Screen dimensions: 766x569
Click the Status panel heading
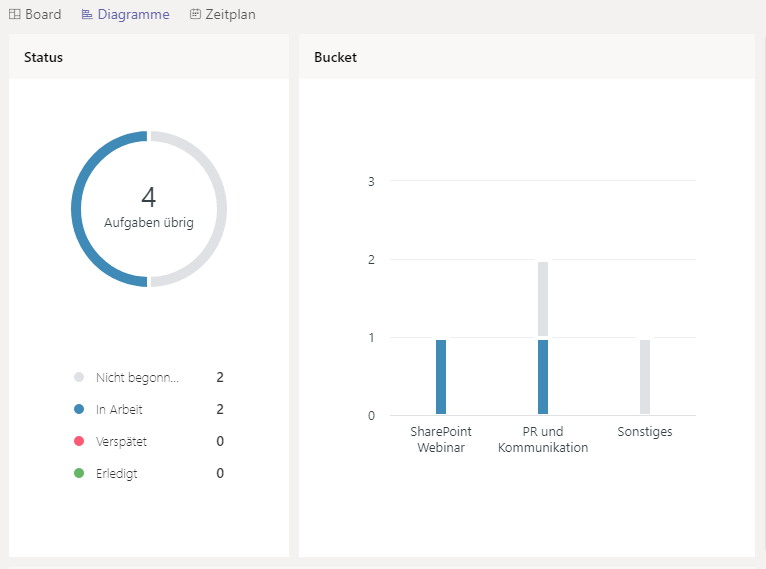[43, 57]
